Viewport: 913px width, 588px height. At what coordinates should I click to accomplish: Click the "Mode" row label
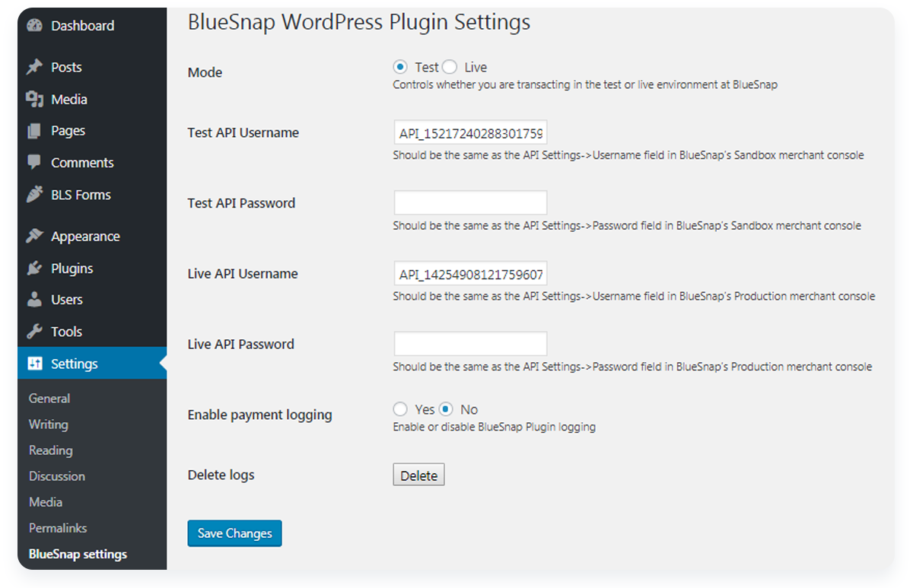(x=205, y=72)
